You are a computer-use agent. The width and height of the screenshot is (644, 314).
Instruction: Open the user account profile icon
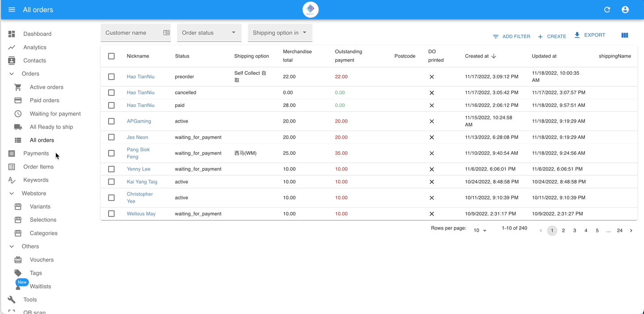pyautogui.click(x=625, y=10)
